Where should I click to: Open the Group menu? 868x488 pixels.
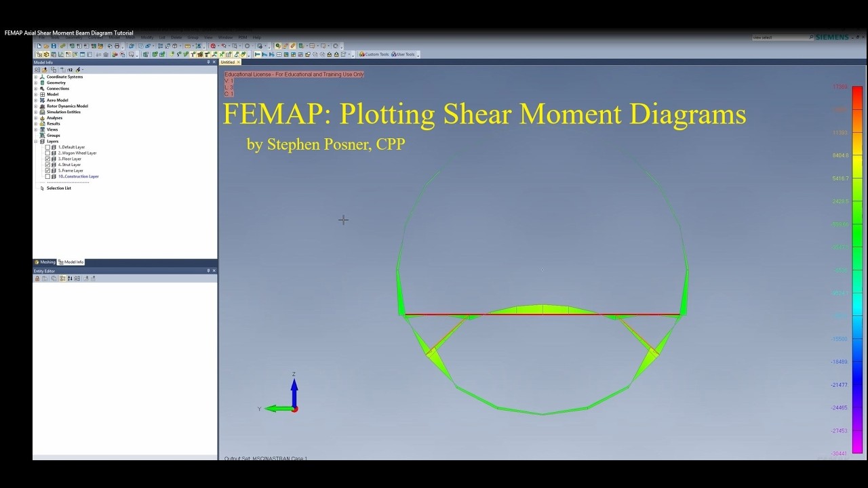coord(193,37)
